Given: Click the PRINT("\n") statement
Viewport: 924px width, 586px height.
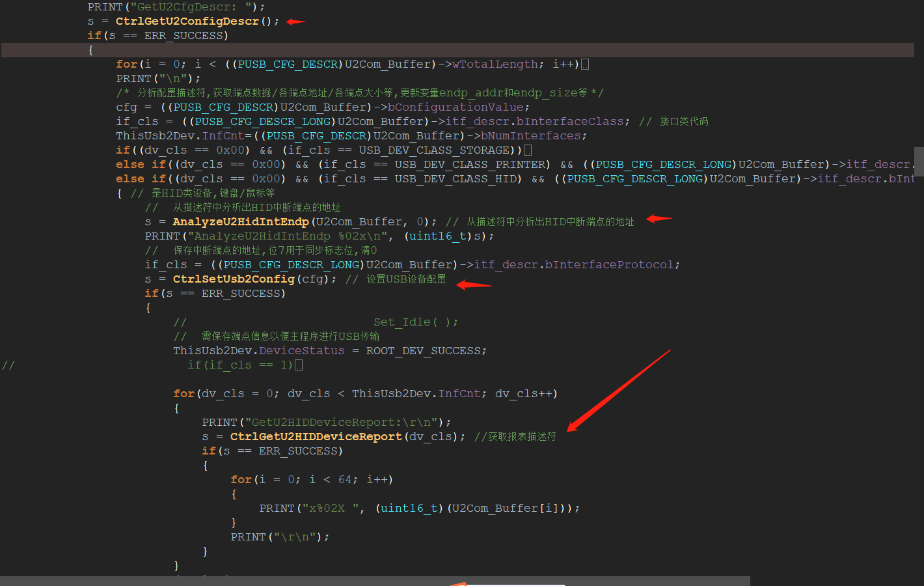Looking at the screenshot, I should point(159,78).
